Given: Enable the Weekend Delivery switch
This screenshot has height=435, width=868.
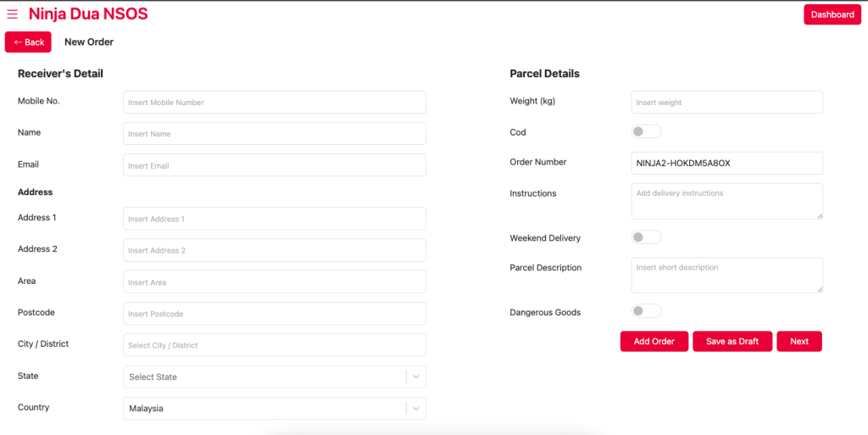Looking at the screenshot, I should [x=646, y=237].
